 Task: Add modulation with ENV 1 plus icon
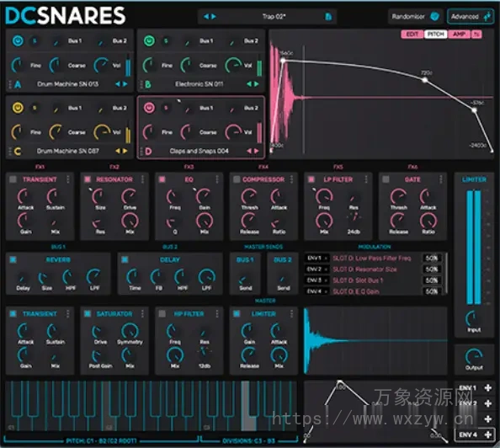coord(487,388)
